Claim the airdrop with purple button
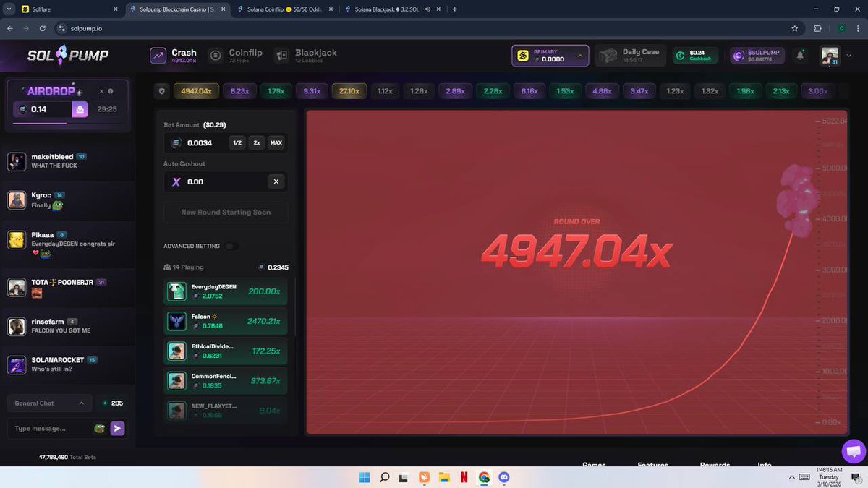 [x=80, y=109]
